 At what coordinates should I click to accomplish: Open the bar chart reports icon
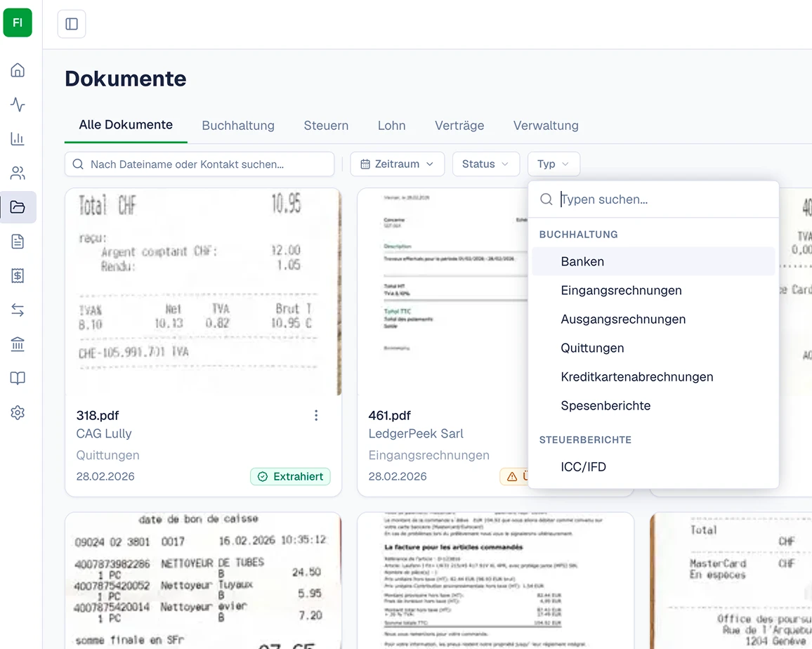tap(18, 138)
